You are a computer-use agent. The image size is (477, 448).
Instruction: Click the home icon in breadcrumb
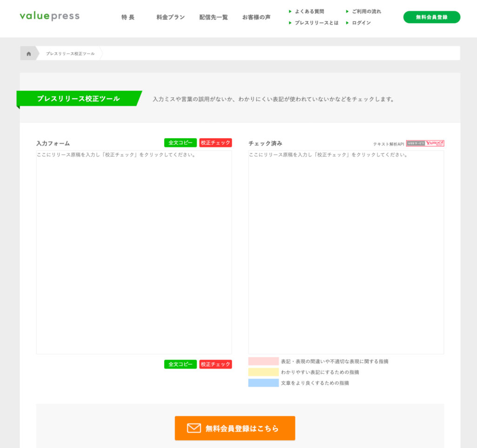pos(28,53)
